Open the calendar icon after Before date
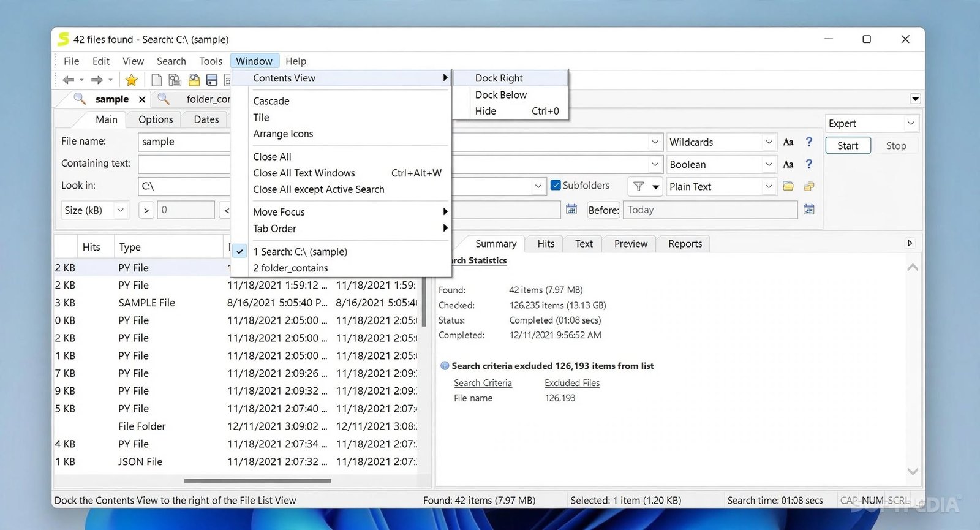The width and height of the screenshot is (980, 530). [x=809, y=210]
